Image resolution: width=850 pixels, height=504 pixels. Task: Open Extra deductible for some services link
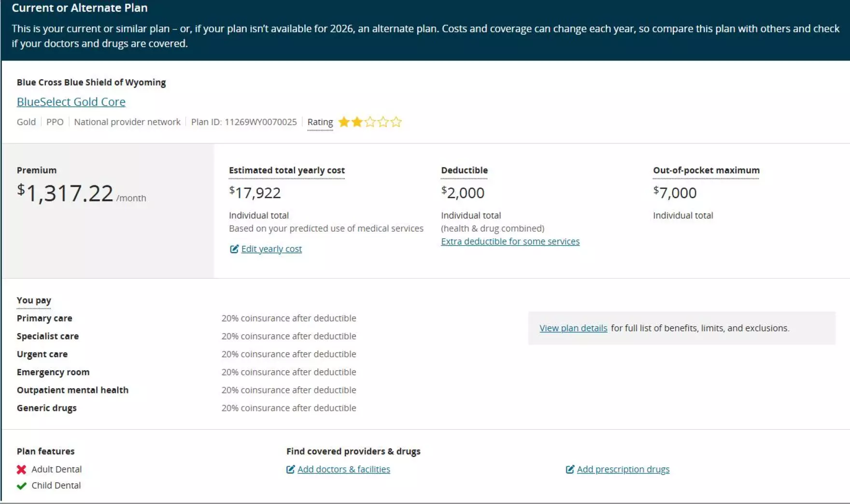click(510, 241)
